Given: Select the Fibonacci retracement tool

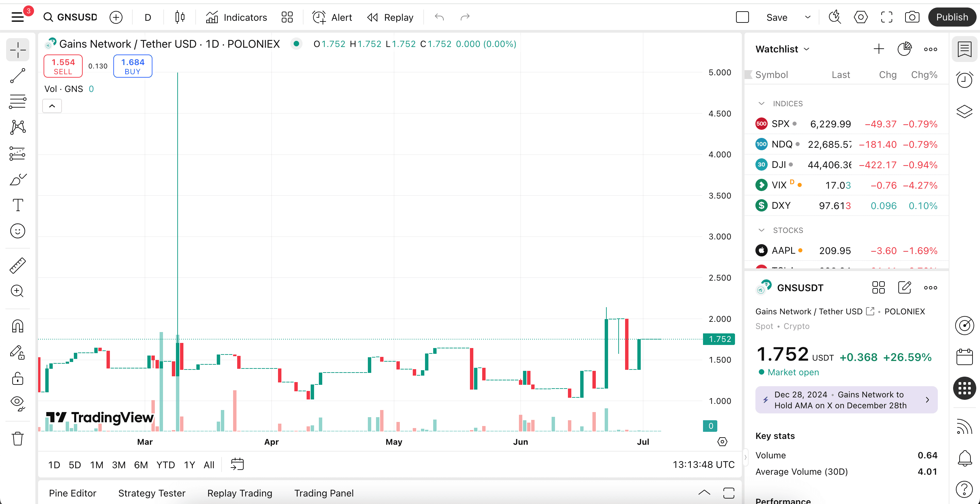Looking at the screenshot, I should click(17, 101).
